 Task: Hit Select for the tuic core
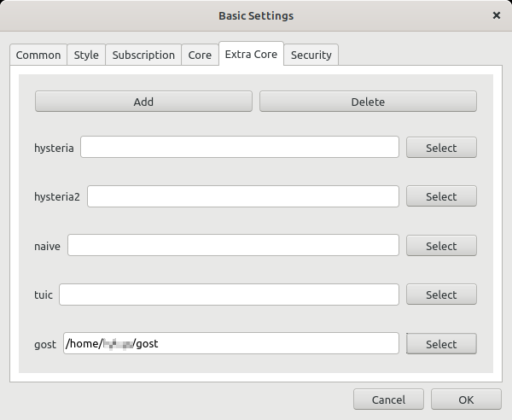tap(441, 295)
